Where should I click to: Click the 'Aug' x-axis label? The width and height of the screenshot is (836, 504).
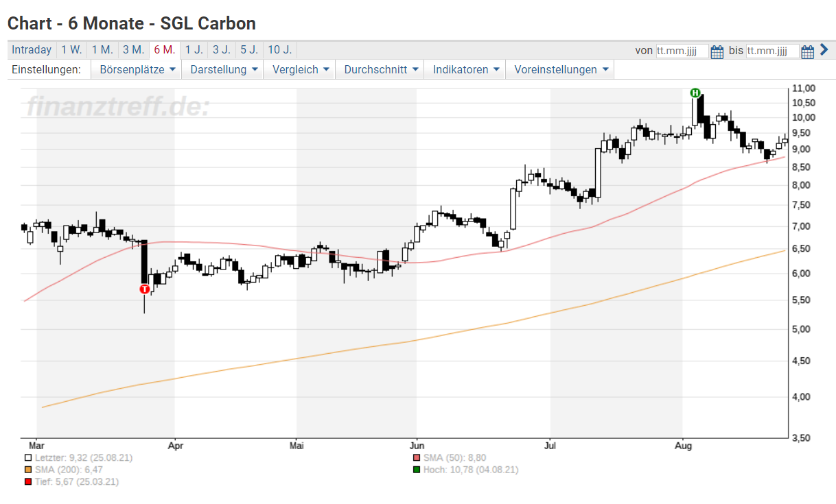click(682, 446)
